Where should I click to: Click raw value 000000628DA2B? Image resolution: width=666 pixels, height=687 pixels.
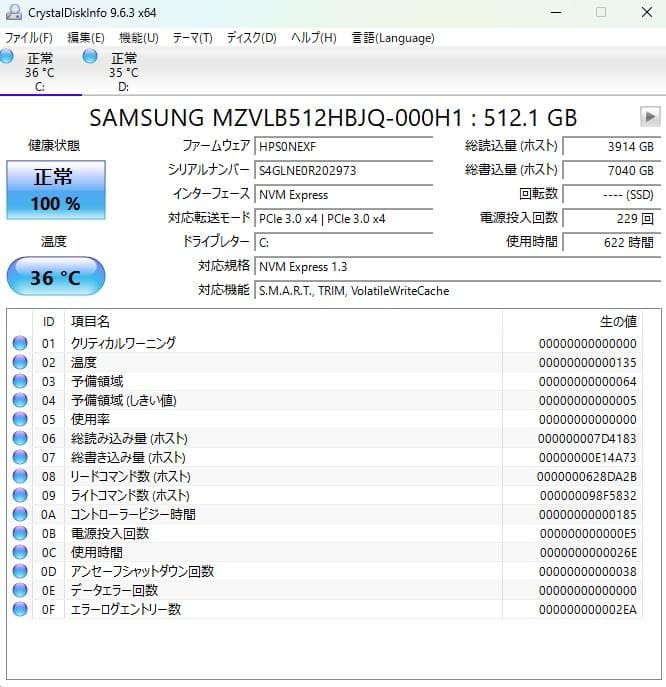pos(587,477)
